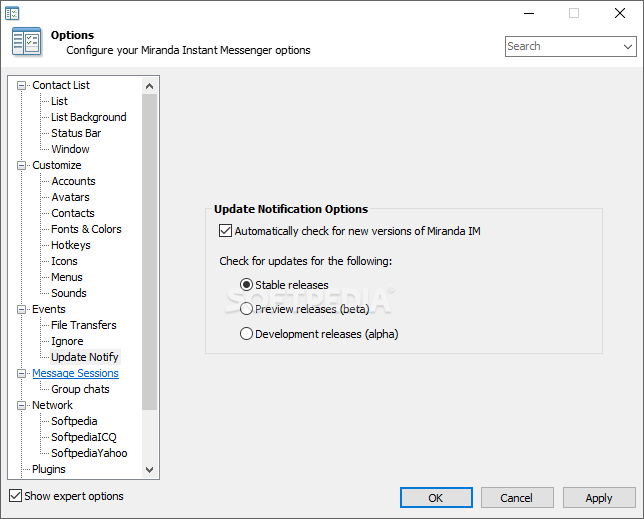644x519 pixels.
Task: Click the Cancel button
Action: pos(517,498)
